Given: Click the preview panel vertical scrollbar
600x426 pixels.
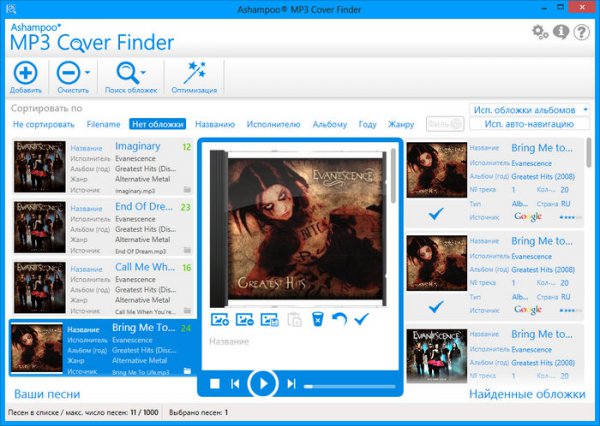Looking at the screenshot, I should (x=393, y=176).
